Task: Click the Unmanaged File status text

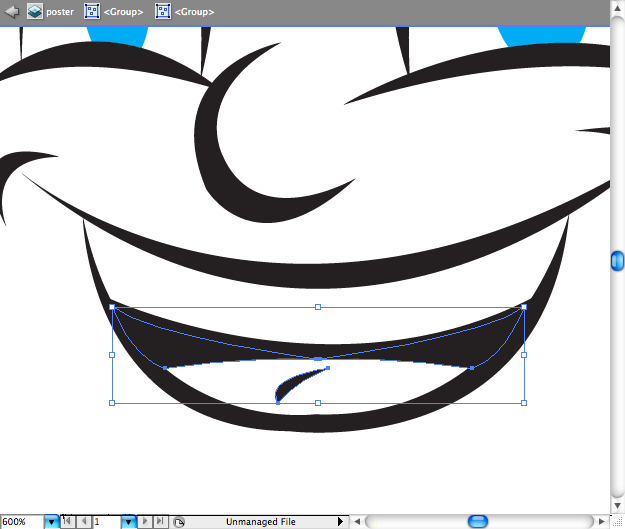Action: [261, 522]
